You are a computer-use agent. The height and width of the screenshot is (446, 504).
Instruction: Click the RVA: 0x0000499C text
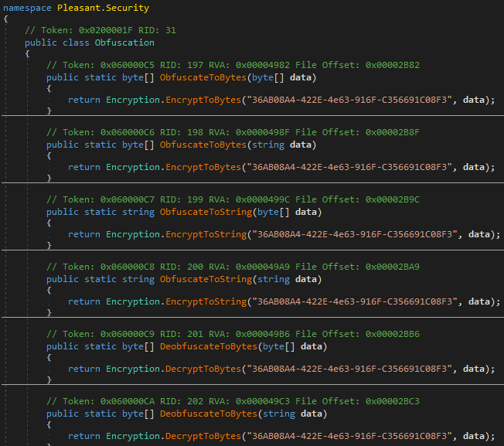[249, 199]
